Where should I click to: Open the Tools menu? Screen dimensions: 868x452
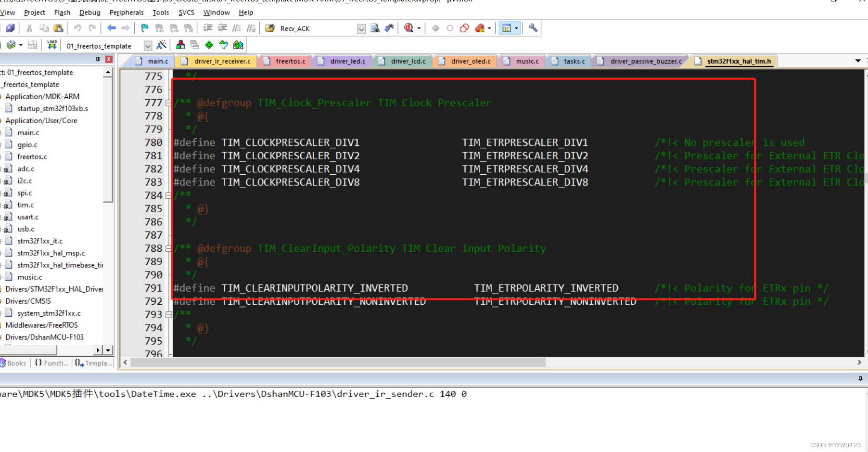point(161,13)
